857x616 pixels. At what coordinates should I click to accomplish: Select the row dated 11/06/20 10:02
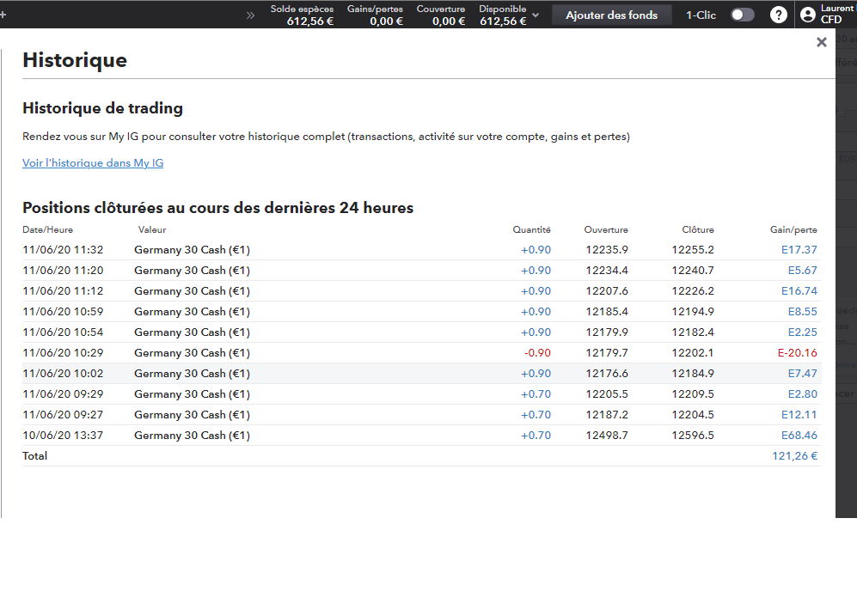(422, 374)
